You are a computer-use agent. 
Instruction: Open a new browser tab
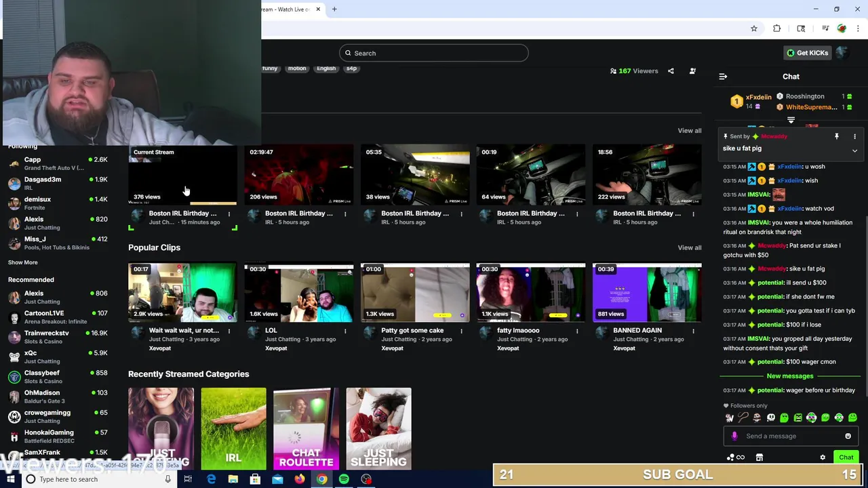(334, 9)
